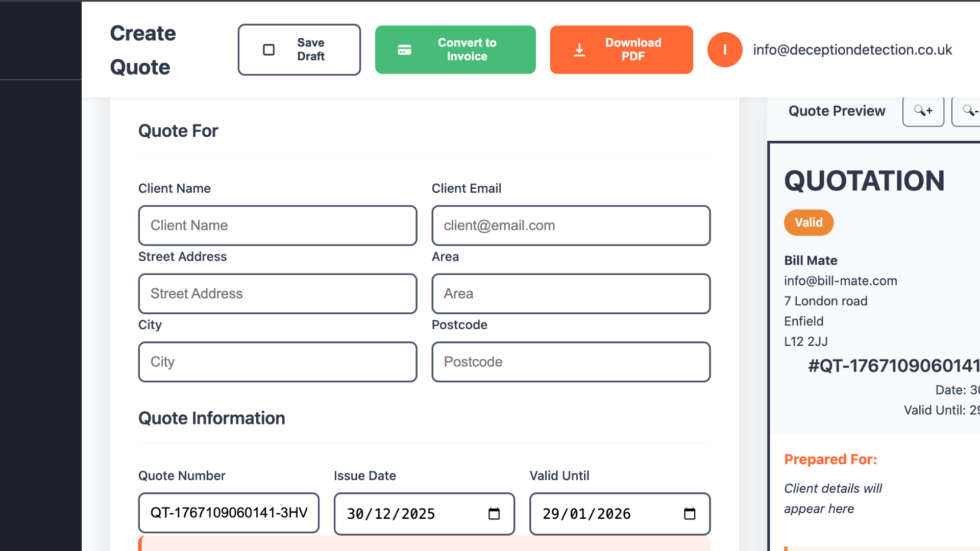Open the Issue Date calendar picker icon

click(x=494, y=514)
